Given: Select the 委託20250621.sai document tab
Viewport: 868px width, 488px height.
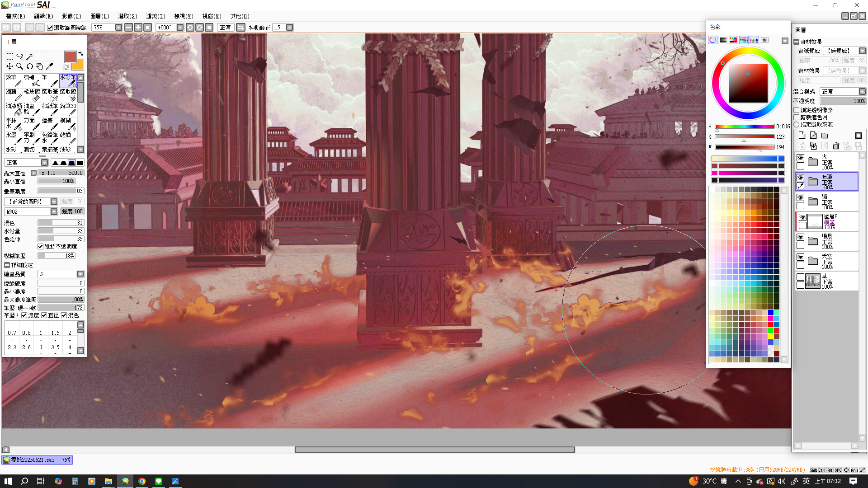Looking at the screenshot, I should coord(37,460).
